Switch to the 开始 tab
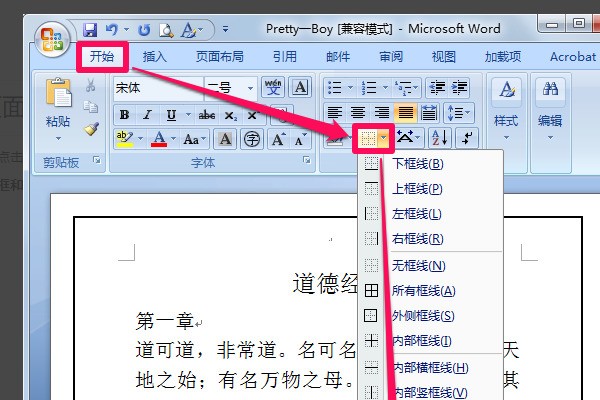Image resolution: width=600 pixels, height=400 pixels. pos(102,57)
